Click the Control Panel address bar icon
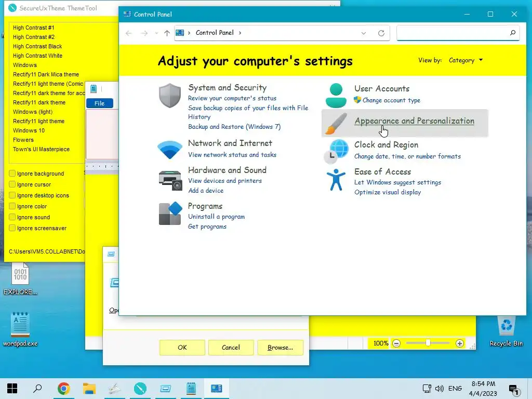Image resolution: width=532 pixels, height=399 pixels. [180, 33]
